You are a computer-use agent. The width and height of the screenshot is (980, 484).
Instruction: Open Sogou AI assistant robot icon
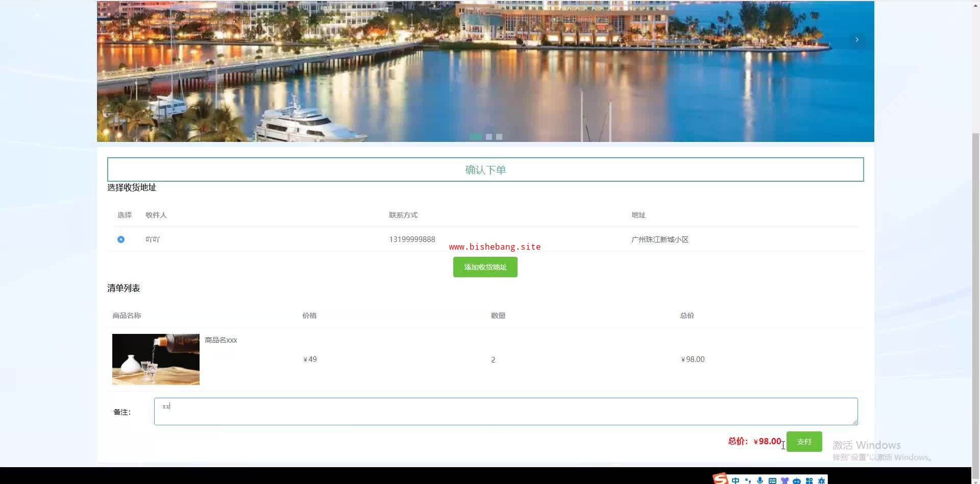[797, 480]
